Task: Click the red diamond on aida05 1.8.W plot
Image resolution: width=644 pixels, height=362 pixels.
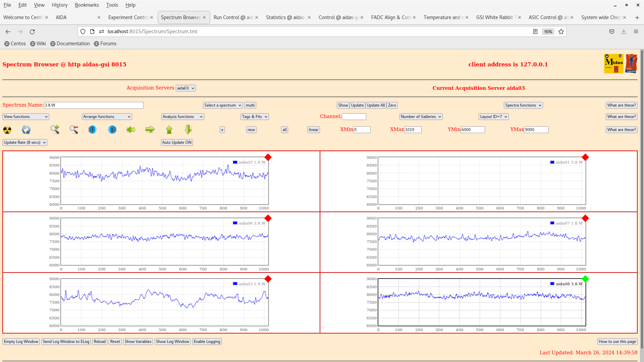Action: point(268,157)
